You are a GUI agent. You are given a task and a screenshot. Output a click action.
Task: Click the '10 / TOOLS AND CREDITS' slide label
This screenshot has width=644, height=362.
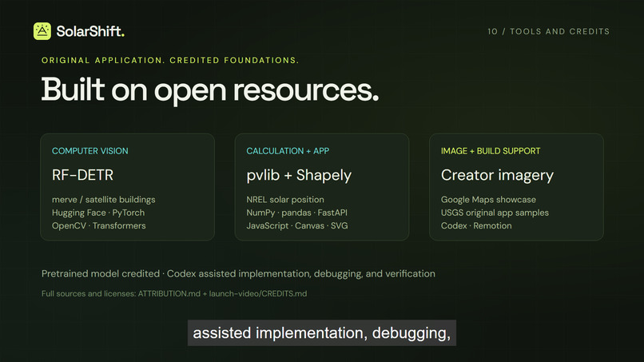(x=548, y=32)
